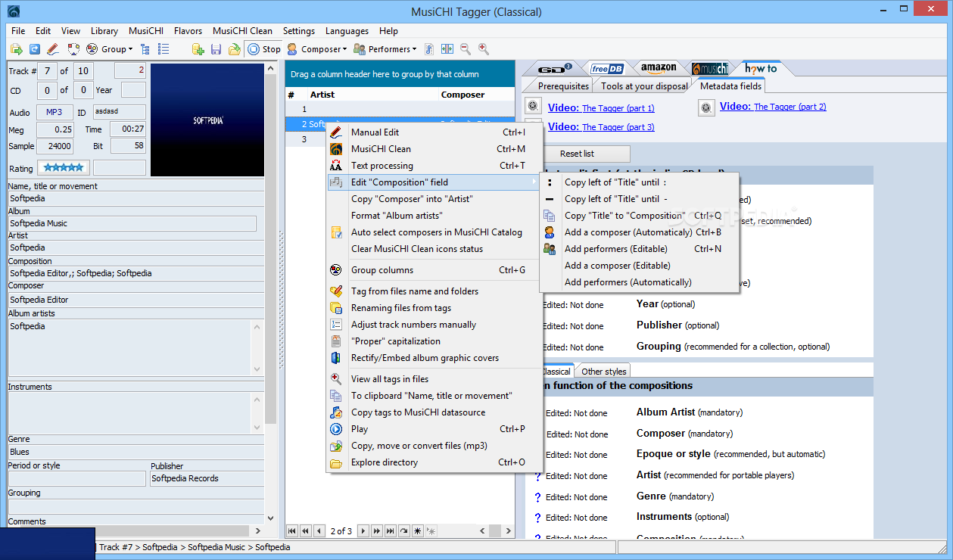This screenshot has height=560, width=953.
Task: Click the Genre field containing Blues
Action: click(135, 452)
